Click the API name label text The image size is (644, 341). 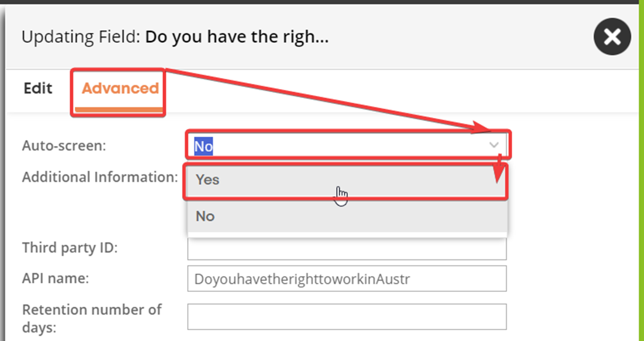pos(55,278)
